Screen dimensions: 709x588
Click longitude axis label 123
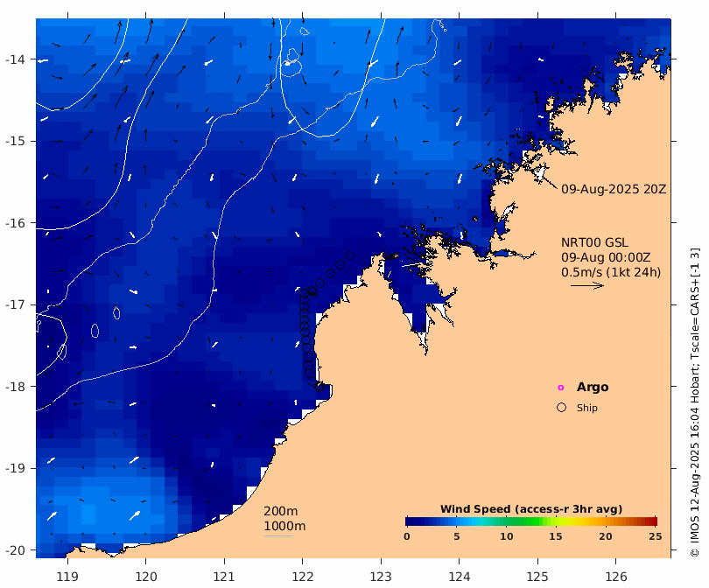[381, 577]
